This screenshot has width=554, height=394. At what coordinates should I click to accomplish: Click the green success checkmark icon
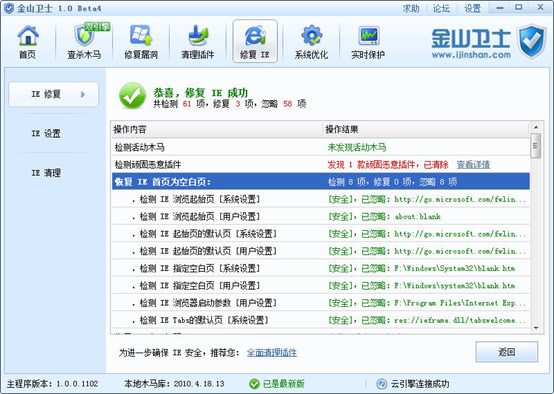[132, 96]
